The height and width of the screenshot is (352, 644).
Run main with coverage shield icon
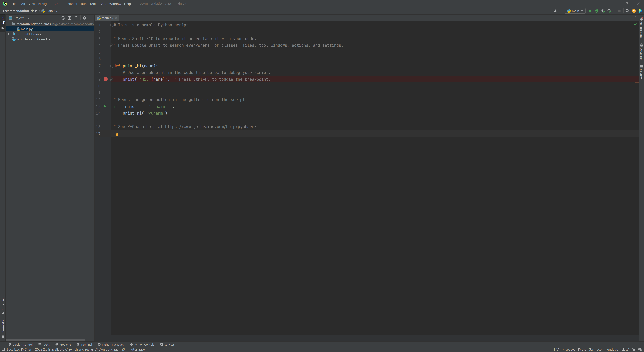click(603, 11)
